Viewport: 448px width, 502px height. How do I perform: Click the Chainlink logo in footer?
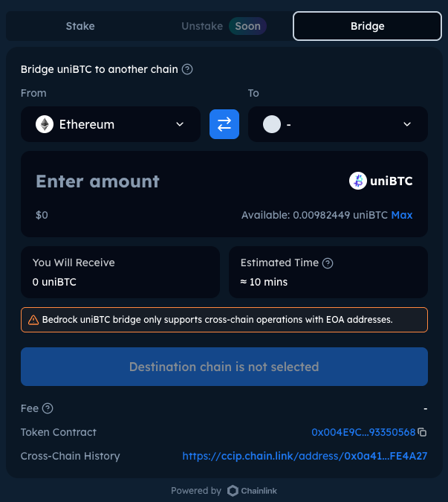point(233,491)
